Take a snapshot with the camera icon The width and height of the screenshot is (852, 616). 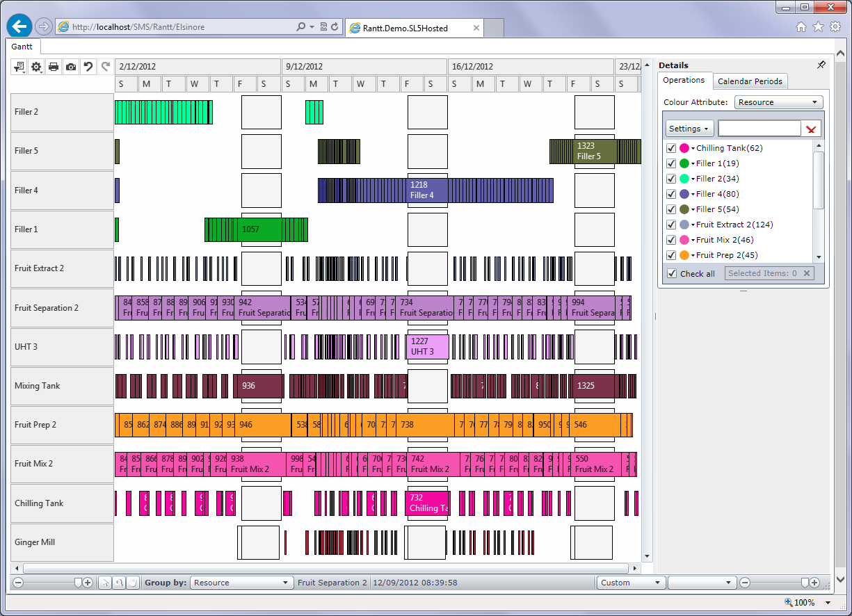pos(71,67)
